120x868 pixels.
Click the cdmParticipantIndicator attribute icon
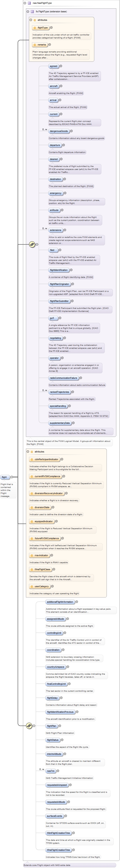click(x=32, y=459)
